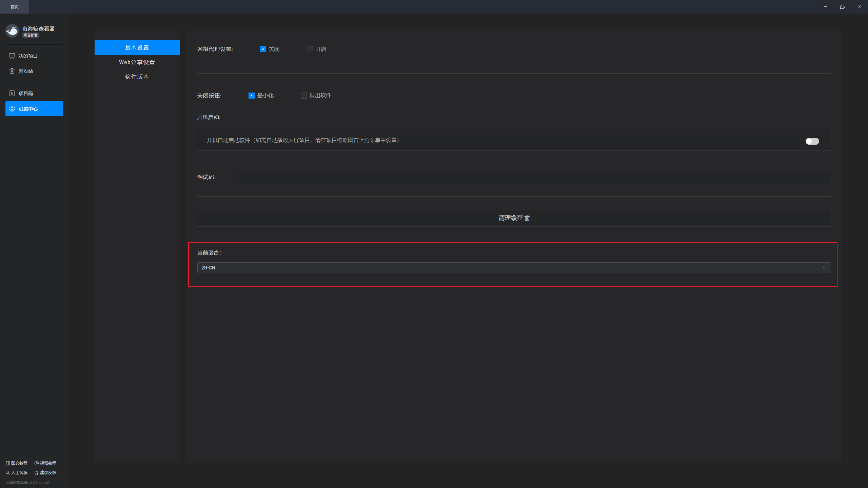Viewport: 868px width, 488px height.
Task: Open 我的项目 in the sidebar
Action: tap(28, 56)
